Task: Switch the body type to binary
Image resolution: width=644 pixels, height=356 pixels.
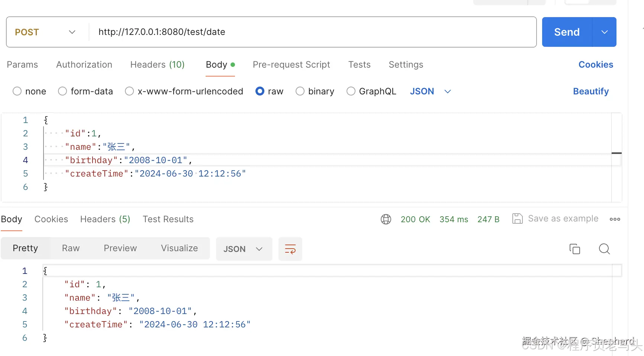Action: pyautogui.click(x=300, y=91)
